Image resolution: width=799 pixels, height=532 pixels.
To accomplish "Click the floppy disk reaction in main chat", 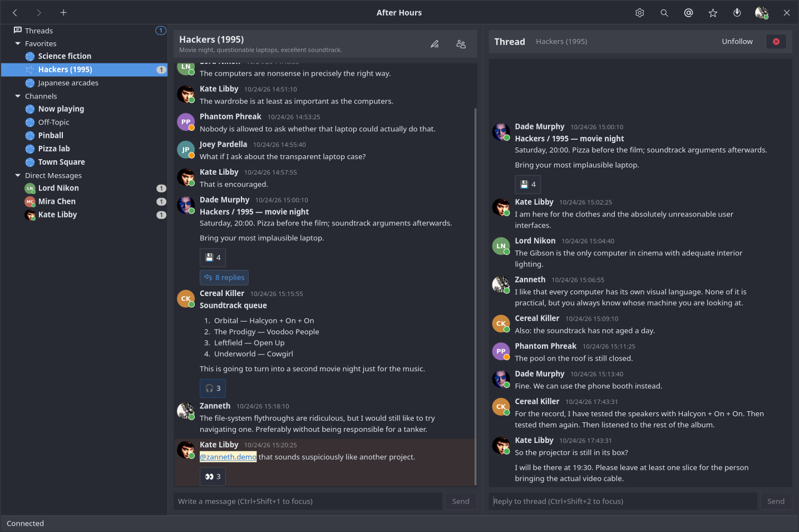I will point(213,258).
